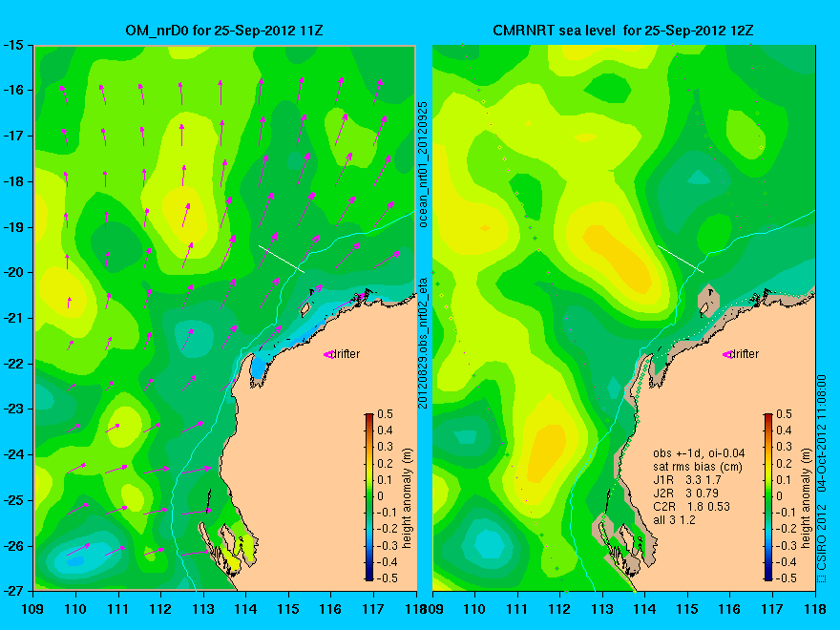
Task: Click the 'CSIRO 2012 04-Oct-2012 11:08:00' vertical stamp
Action: coord(822,478)
